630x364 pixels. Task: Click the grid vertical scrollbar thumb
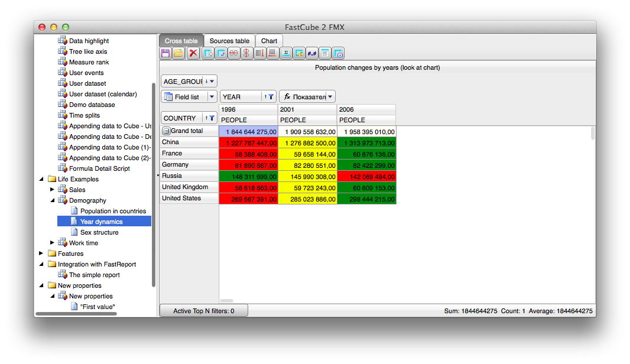(x=593, y=134)
